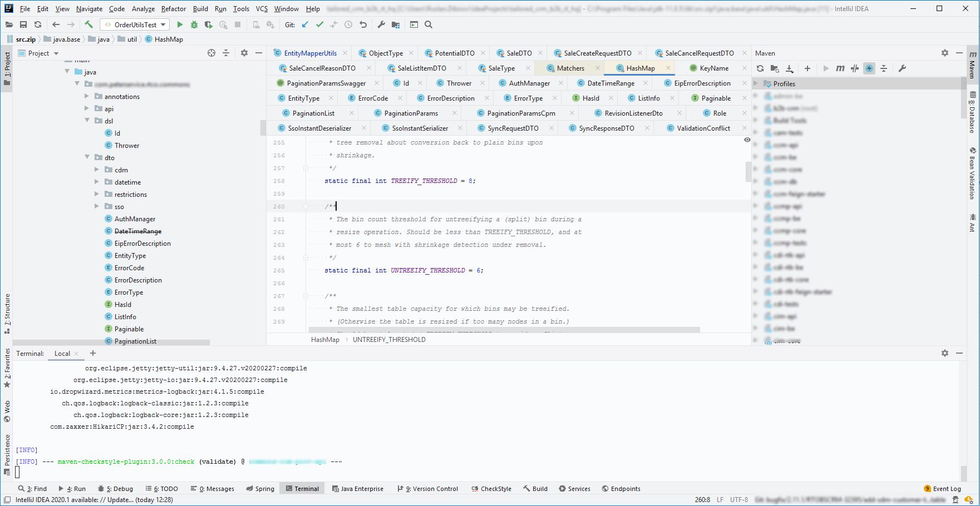980x506 pixels.
Task: Open the Refactor menu
Action: pos(174,8)
